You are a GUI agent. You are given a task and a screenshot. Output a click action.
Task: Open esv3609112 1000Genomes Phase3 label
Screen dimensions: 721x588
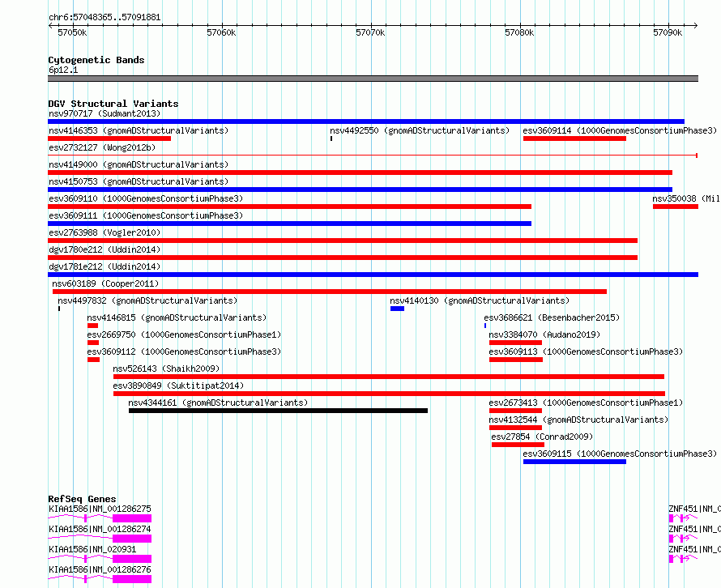pyautogui.click(x=184, y=352)
